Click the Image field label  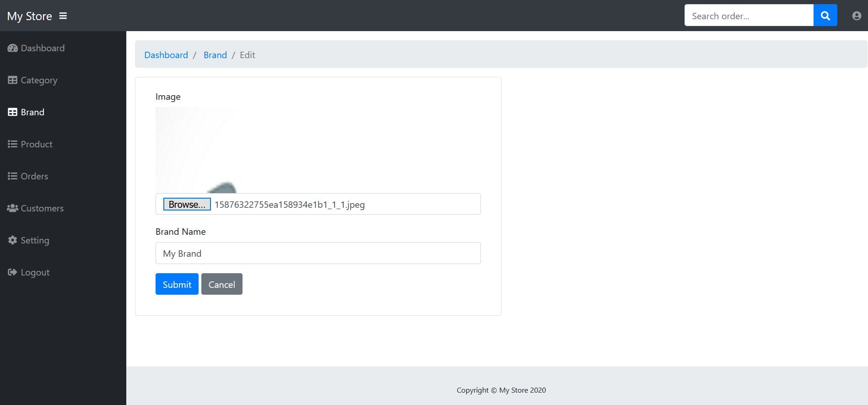pyautogui.click(x=168, y=97)
